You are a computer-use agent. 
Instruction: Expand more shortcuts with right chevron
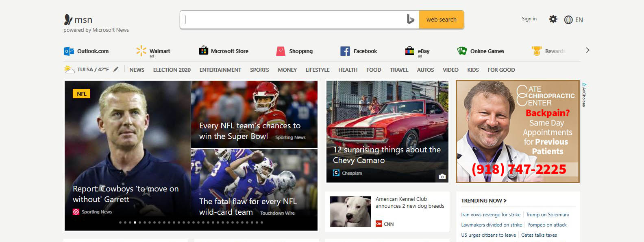(587, 50)
